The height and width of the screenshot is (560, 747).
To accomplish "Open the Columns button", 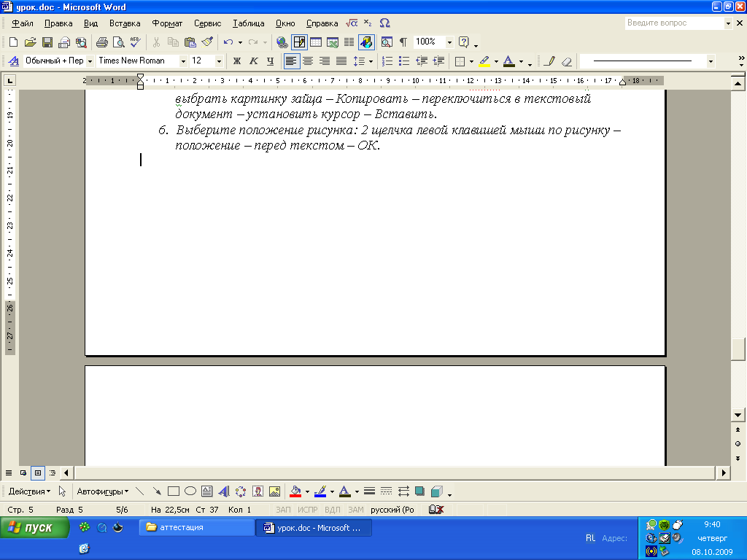I will [x=349, y=42].
